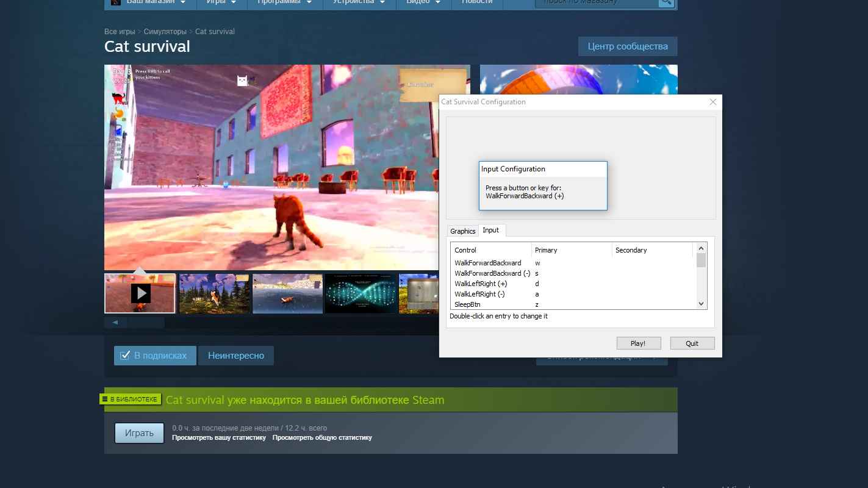Click the Quit button

(692, 343)
